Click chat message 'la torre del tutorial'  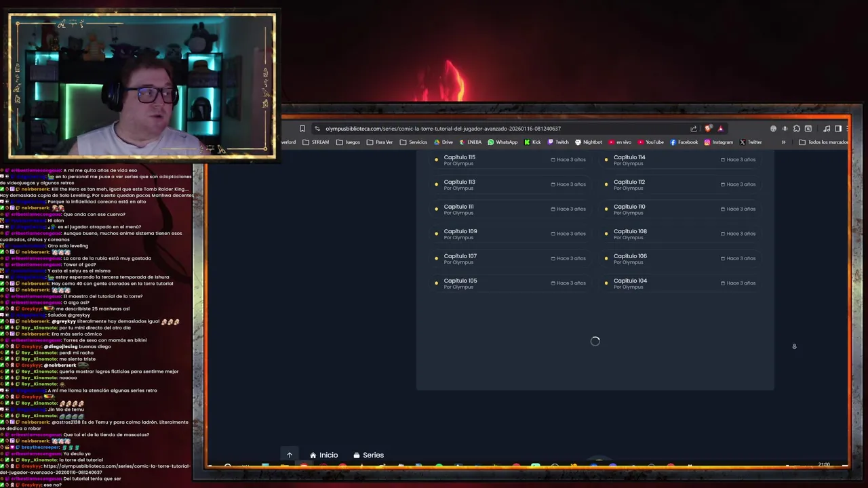click(x=81, y=460)
